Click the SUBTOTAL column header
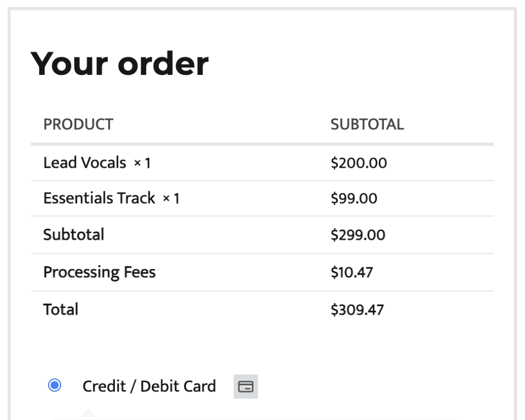The height and width of the screenshot is (420, 525). point(367,124)
